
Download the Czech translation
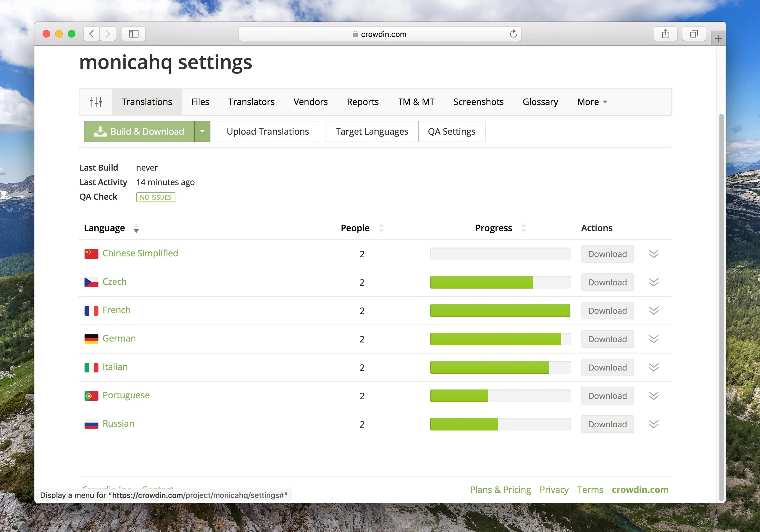[608, 283]
